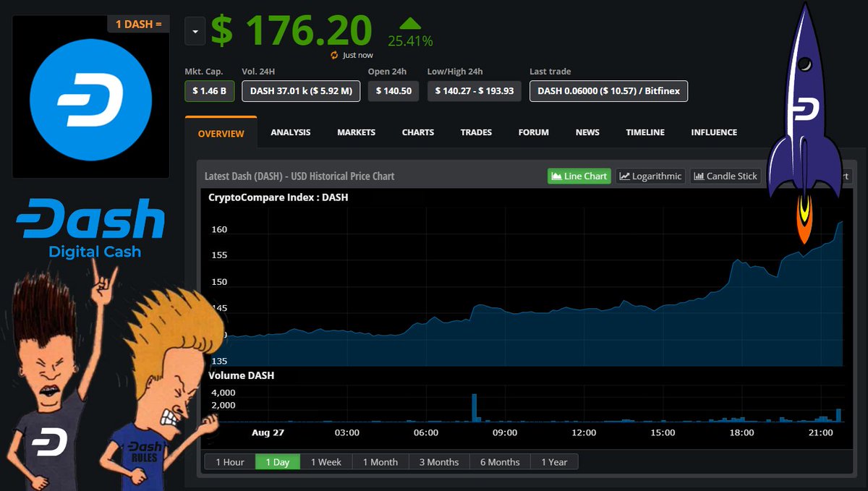The width and height of the screenshot is (868, 491).
Task: Click the $ 1.46 B market cap box
Action: click(x=209, y=91)
